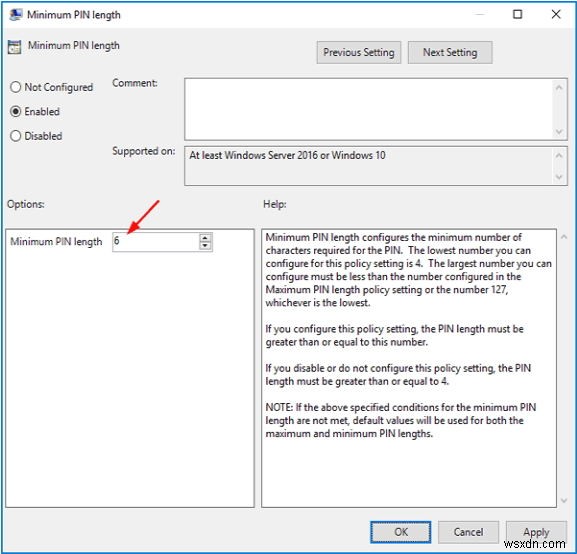The height and width of the screenshot is (554, 577).
Task: Decrease the Minimum PIN length value
Action: tap(205, 246)
